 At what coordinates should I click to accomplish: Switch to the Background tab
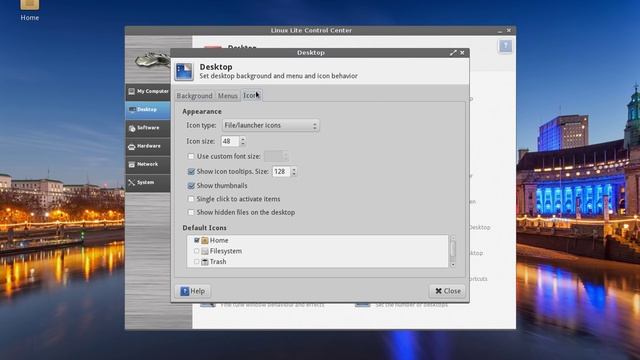point(194,96)
